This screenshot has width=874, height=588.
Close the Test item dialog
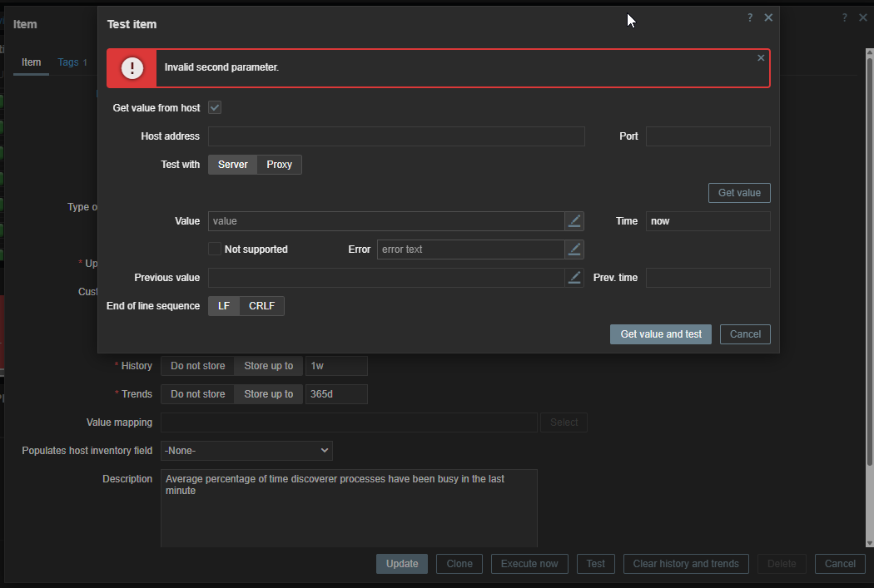768,18
